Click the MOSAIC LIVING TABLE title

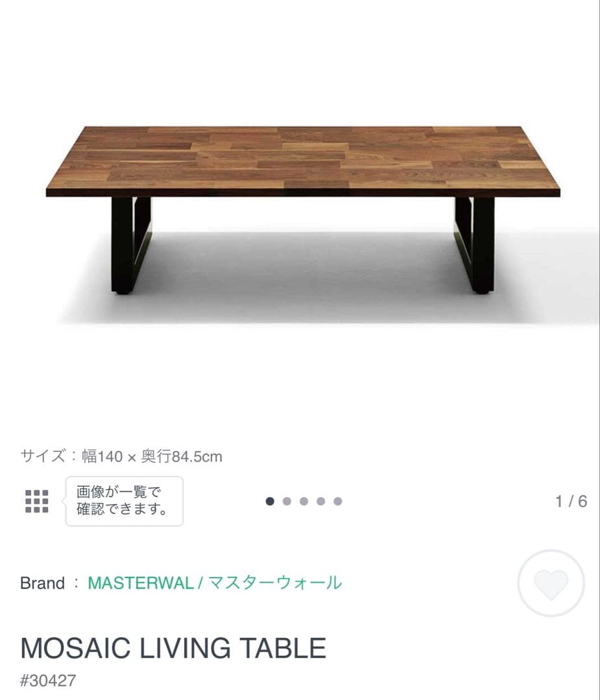tap(173, 648)
